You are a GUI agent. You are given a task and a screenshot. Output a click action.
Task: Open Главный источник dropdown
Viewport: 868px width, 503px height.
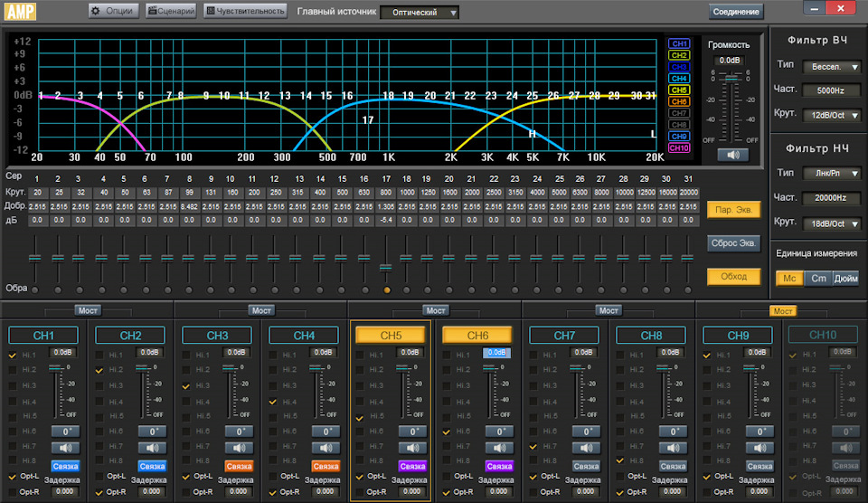click(x=420, y=12)
